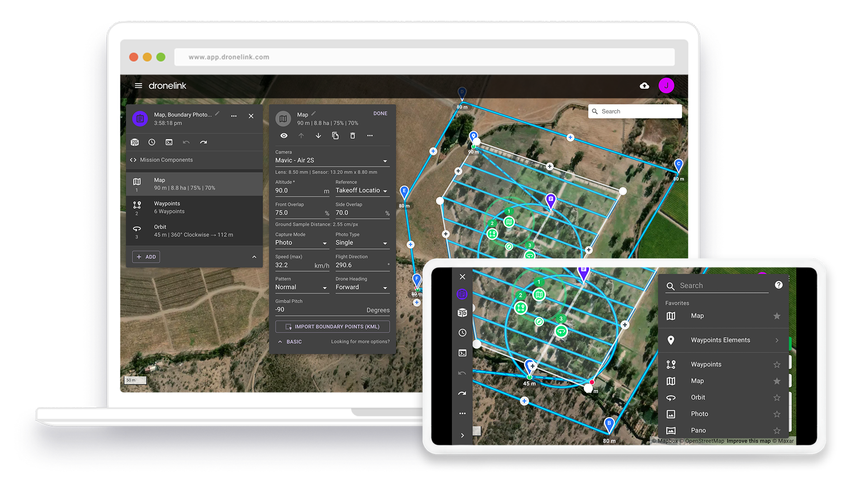Viewport: 868px width, 488px height.
Task: Click the 3D preview icon in mission toolbar
Action: (135, 142)
